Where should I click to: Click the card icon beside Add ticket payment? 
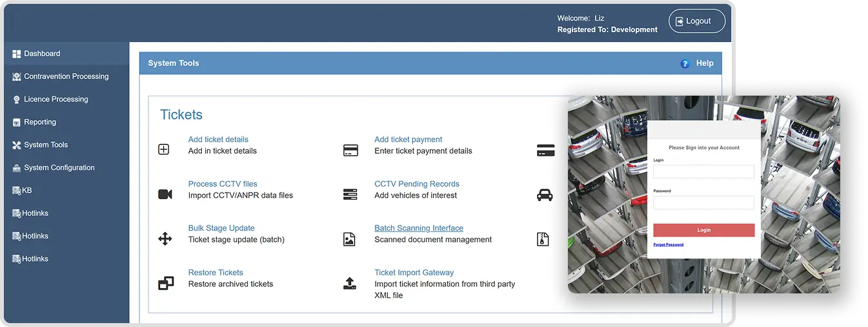coord(350,151)
